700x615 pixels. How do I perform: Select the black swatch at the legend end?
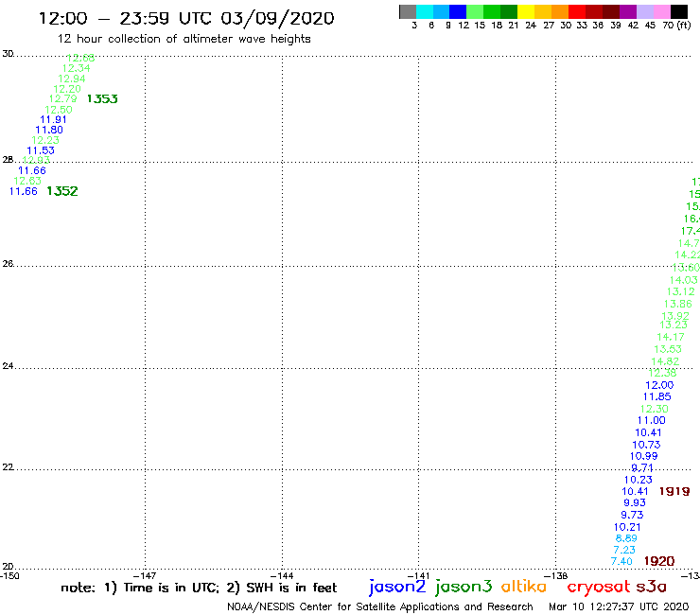(x=679, y=11)
